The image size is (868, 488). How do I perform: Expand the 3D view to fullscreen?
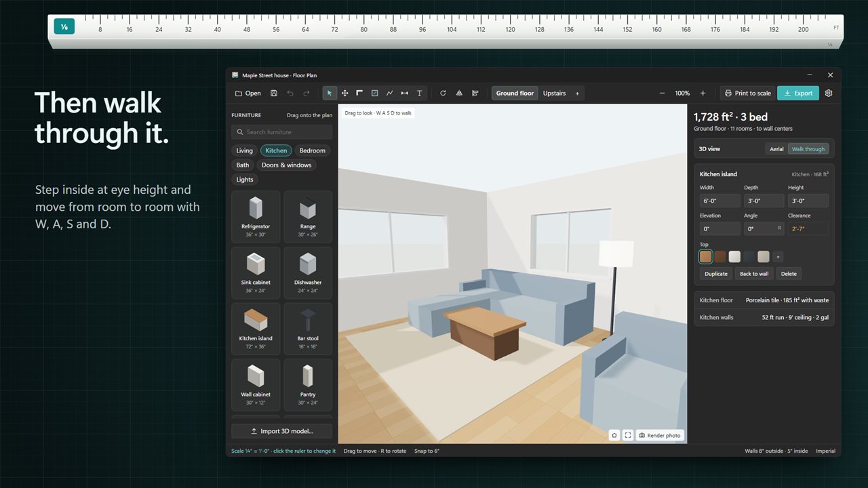click(628, 435)
